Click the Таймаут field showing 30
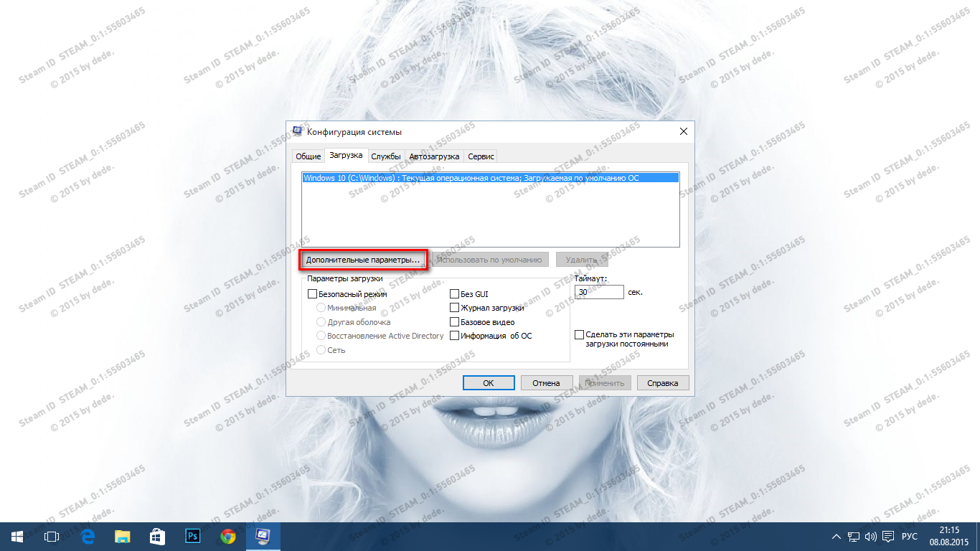Image resolution: width=980 pixels, height=551 pixels. point(599,292)
